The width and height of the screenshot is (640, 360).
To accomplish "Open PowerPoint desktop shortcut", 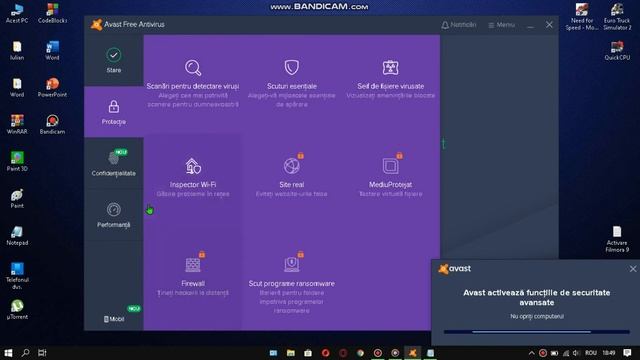I will (52, 87).
